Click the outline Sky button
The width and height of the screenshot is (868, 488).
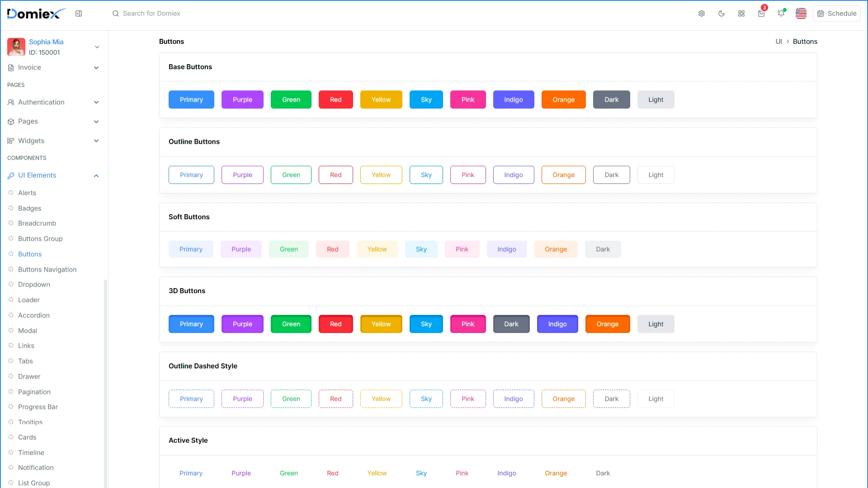click(426, 175)
